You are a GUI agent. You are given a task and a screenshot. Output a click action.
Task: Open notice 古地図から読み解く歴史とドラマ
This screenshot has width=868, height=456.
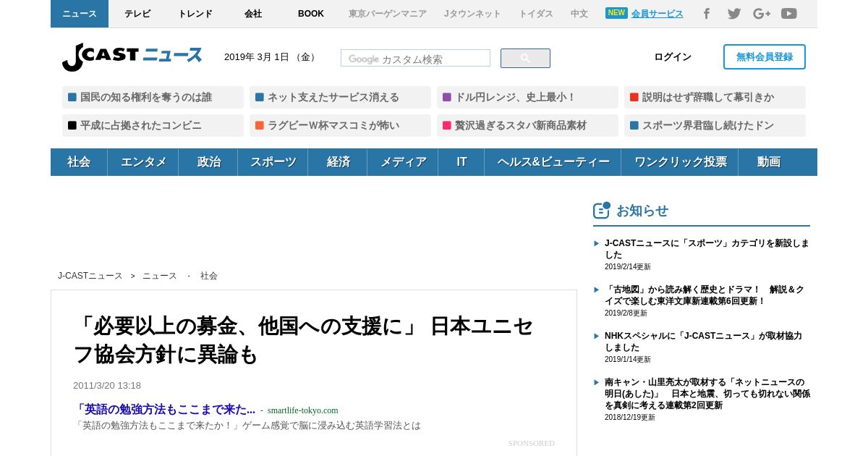(707, 295)
